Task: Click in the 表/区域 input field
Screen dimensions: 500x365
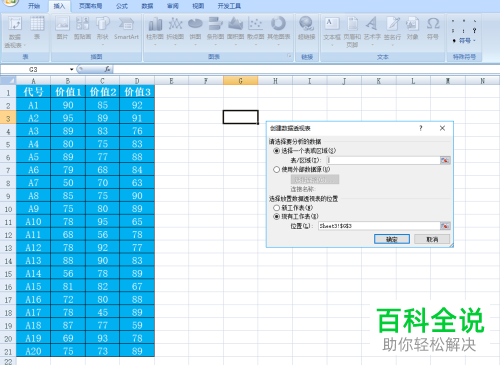Action: 383,160
